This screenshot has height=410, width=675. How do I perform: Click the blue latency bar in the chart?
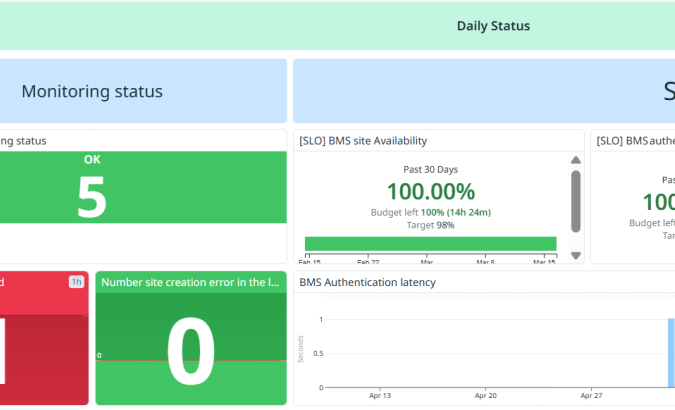point(671,352)
